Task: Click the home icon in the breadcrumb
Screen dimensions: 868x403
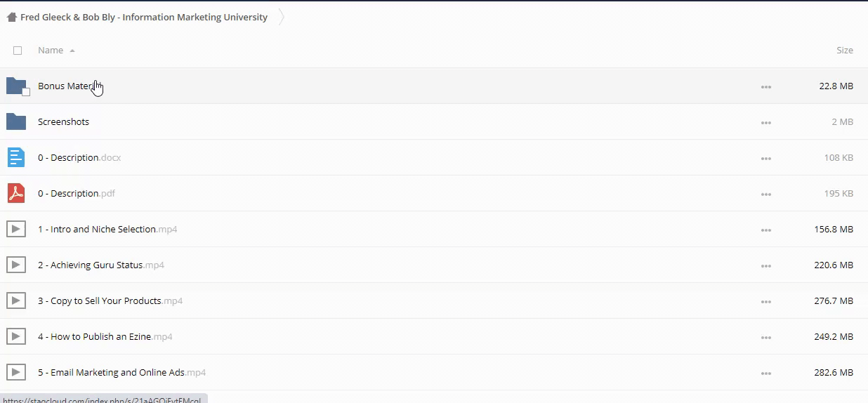Action: pos(11,18)
